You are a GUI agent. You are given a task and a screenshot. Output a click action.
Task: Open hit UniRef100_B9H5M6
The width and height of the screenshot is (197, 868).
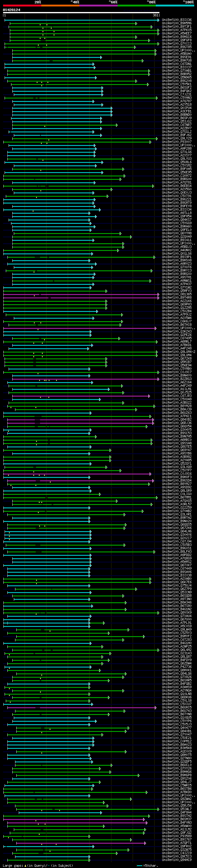(x=177, y=24)
